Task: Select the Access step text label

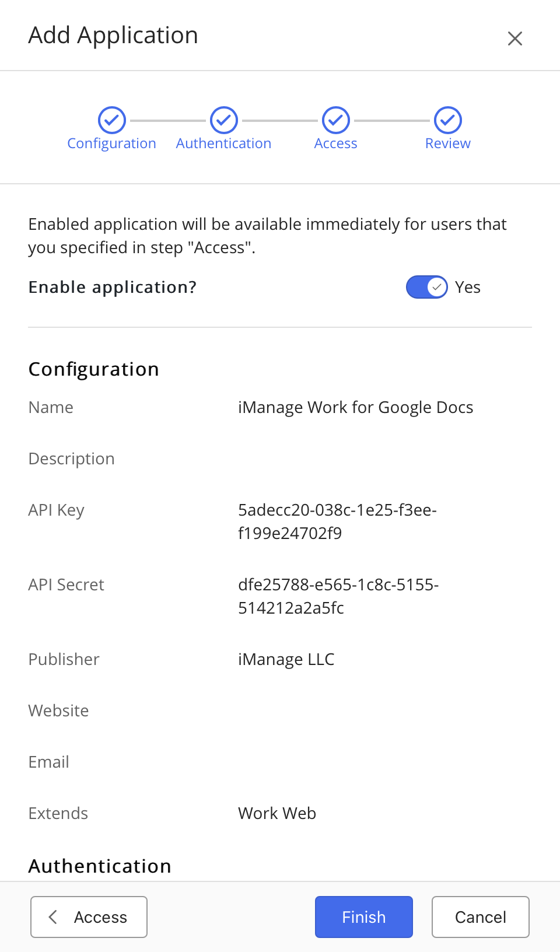Action: point(336,143)
